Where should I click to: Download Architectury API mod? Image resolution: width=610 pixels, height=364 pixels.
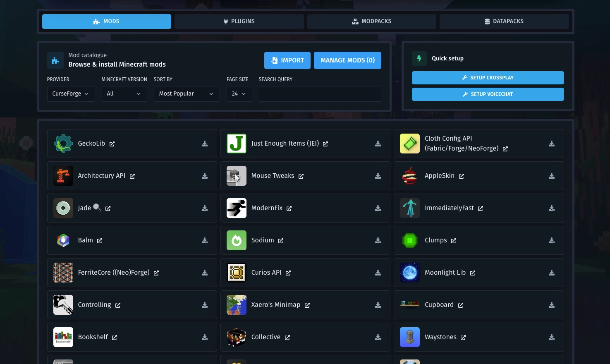point(205,176)
